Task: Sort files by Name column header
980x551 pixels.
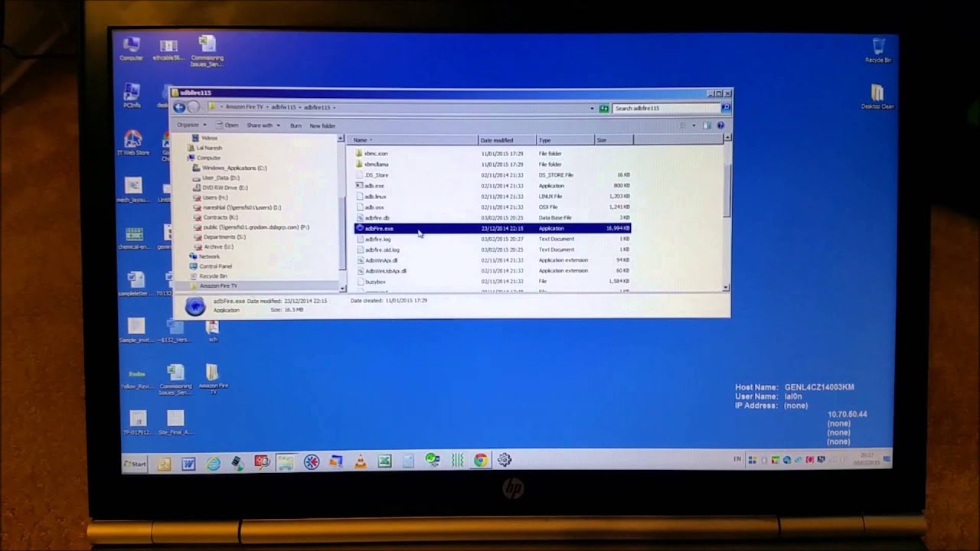Action: pos(413,140)
